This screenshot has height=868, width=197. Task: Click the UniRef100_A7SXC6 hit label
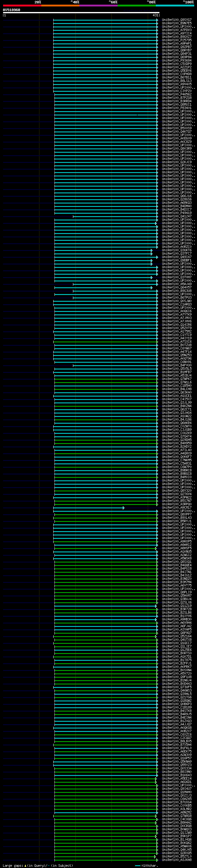[x=177, y=342]
